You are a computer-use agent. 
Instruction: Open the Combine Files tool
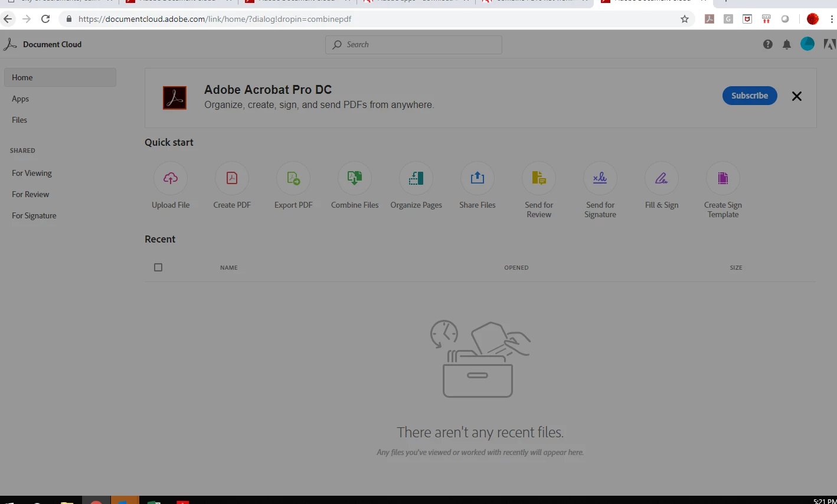coord(355,178)
